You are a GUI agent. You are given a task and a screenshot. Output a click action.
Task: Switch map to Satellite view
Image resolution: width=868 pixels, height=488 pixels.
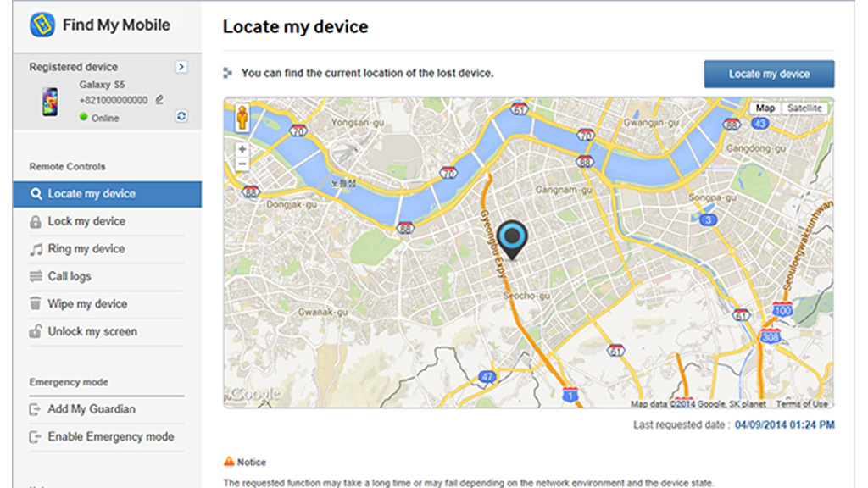(804, 108)
